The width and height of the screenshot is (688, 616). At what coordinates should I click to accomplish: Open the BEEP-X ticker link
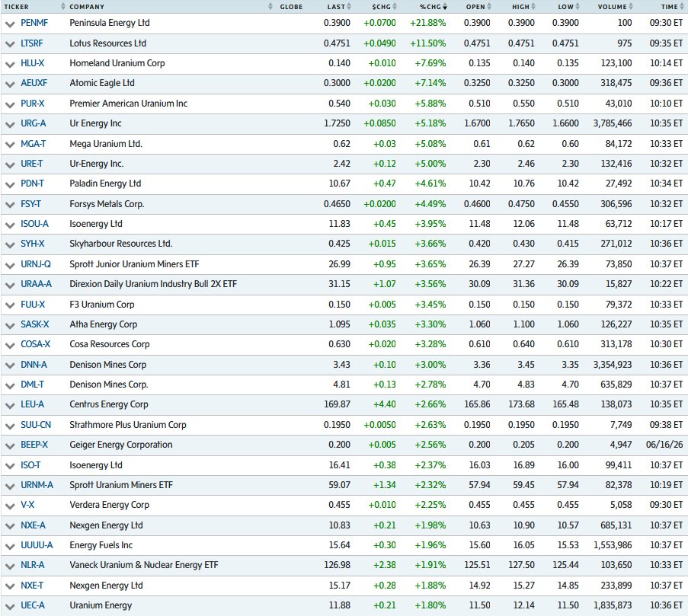[34, 444]
